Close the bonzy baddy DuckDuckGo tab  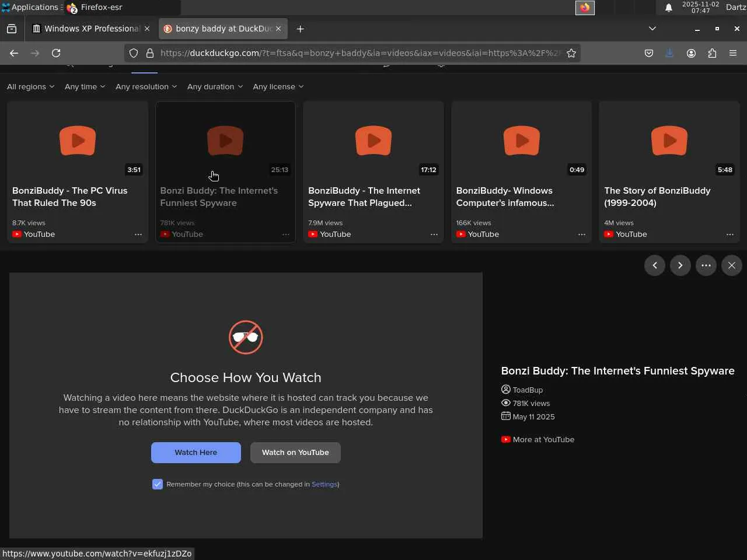click(278, 29)
